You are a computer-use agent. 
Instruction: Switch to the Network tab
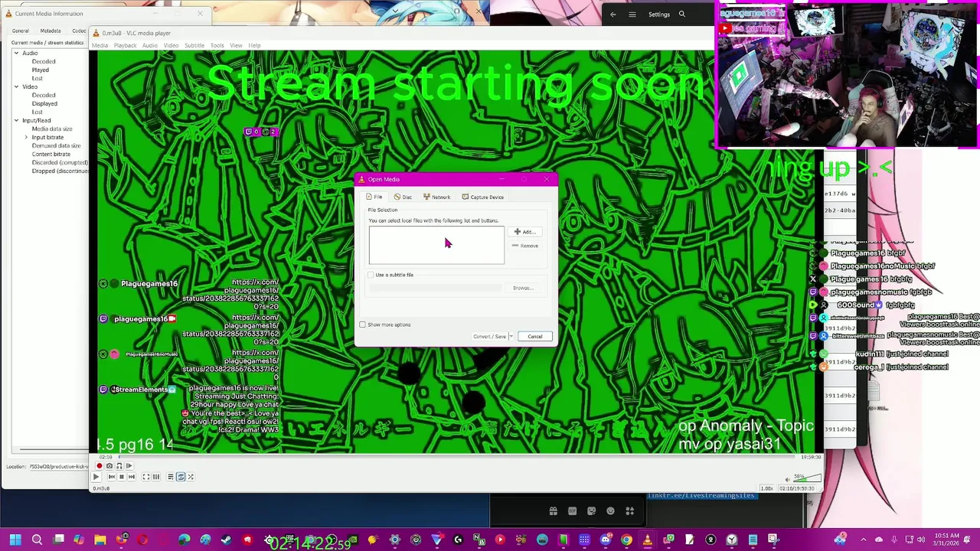tap(437, 197)
